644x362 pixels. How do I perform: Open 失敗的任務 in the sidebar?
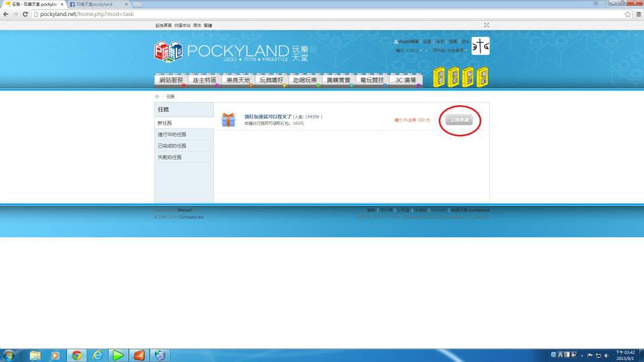(x=170, y=158)
